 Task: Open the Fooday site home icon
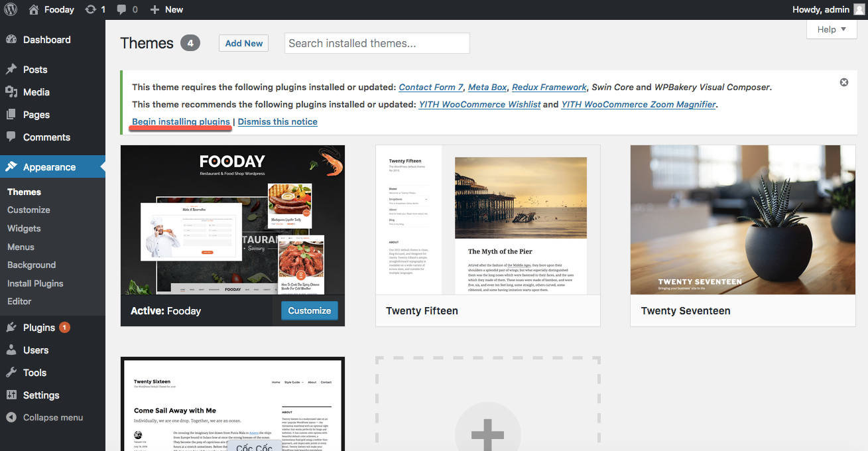33,9
